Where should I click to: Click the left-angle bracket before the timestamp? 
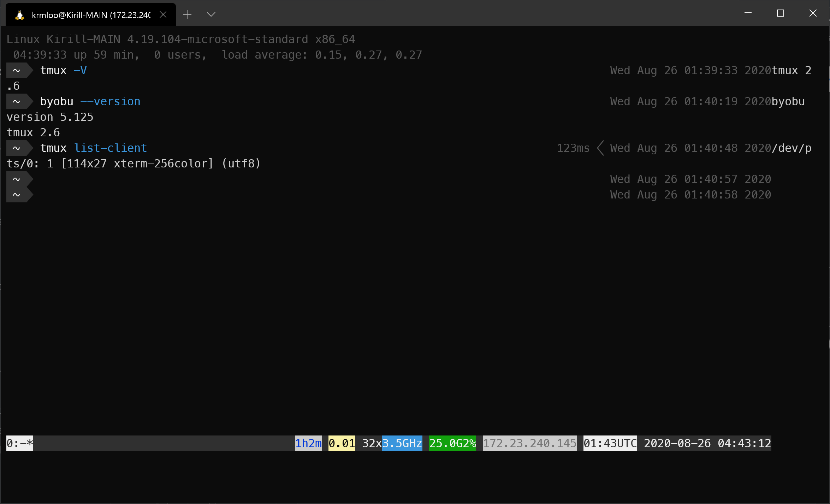click(600, 148)
